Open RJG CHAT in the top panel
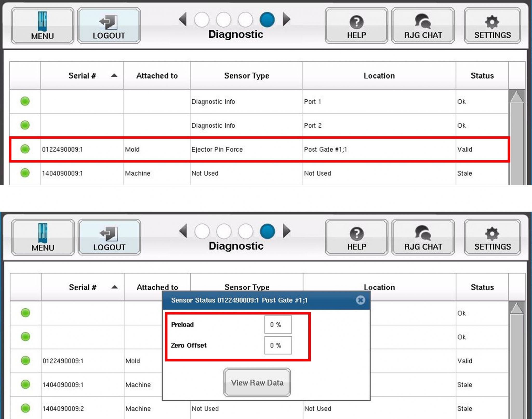Screen dimensions: 532x419 coord(423,26)
